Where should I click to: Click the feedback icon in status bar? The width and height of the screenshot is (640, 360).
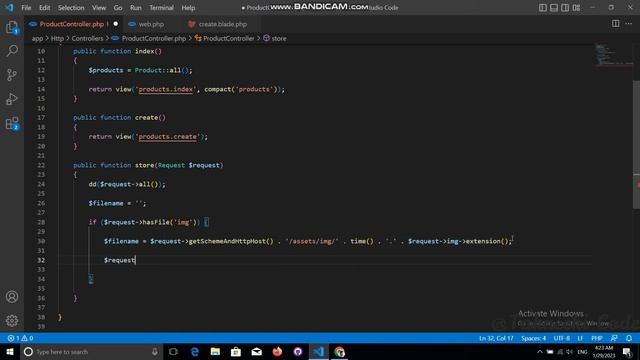(614, 338)
